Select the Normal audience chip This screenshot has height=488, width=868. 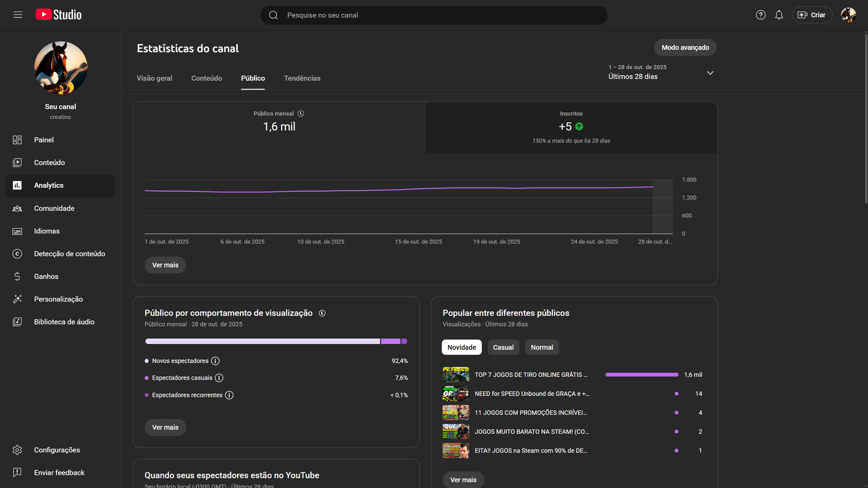click(x=541, y=348)
